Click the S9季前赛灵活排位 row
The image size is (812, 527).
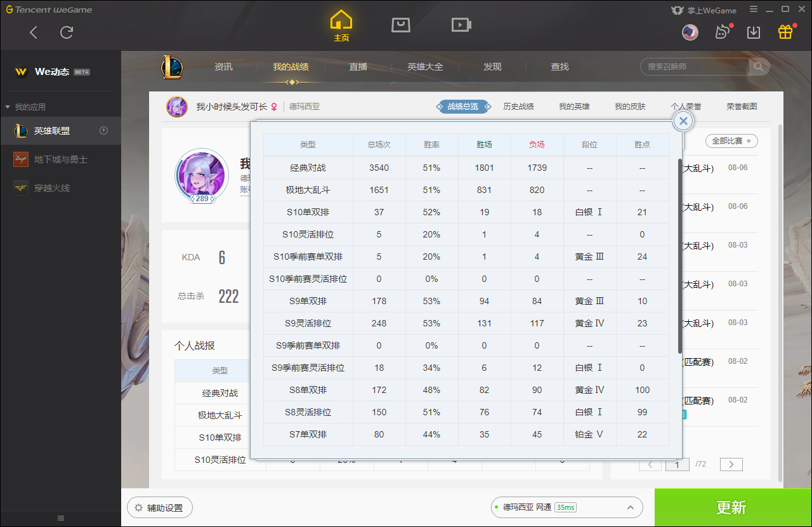(466, 368)
